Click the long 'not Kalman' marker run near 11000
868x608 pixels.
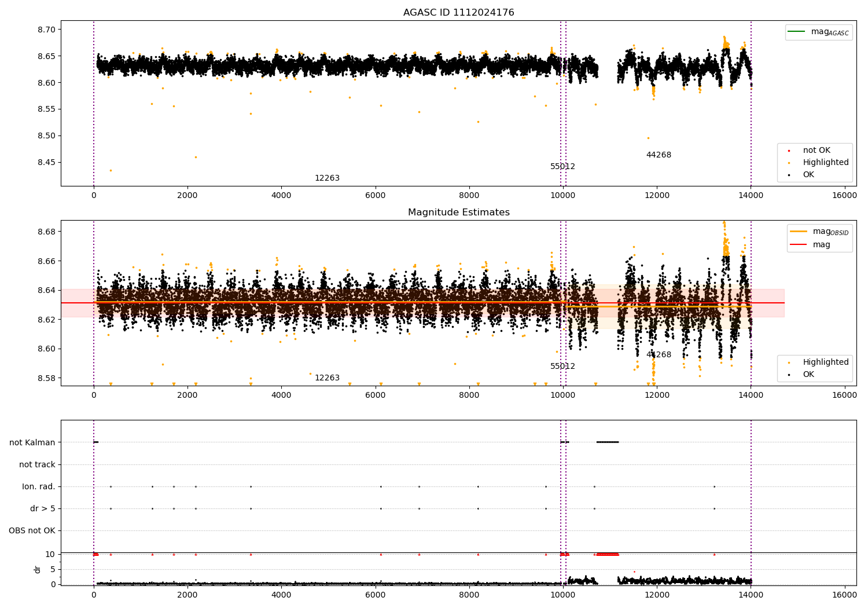[x=608, y=442]
